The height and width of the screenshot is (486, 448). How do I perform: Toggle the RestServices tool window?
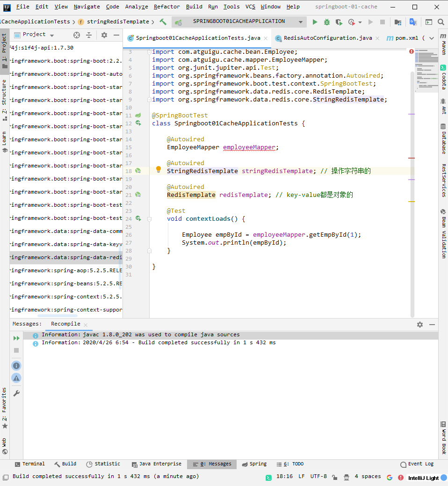point(443,181)
